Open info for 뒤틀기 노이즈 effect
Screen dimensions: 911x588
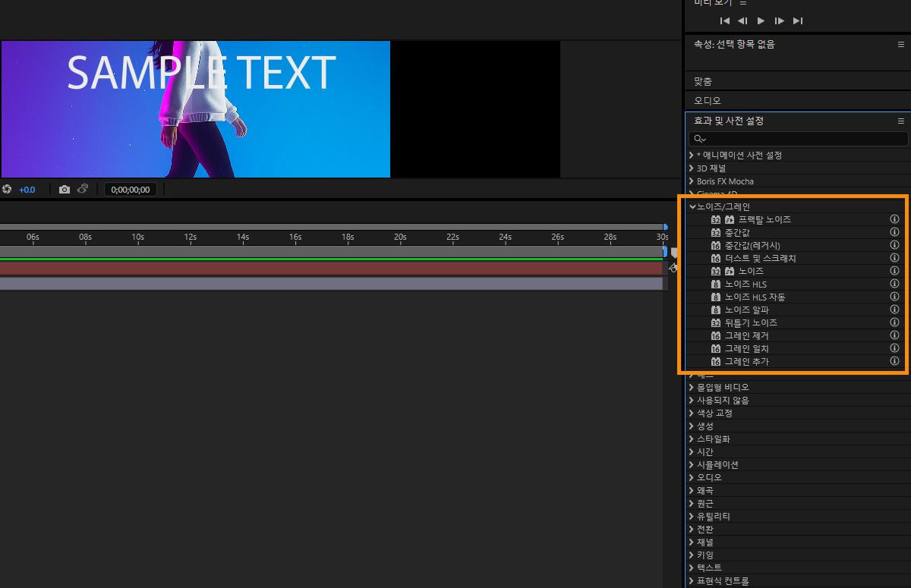click(894, 322)
